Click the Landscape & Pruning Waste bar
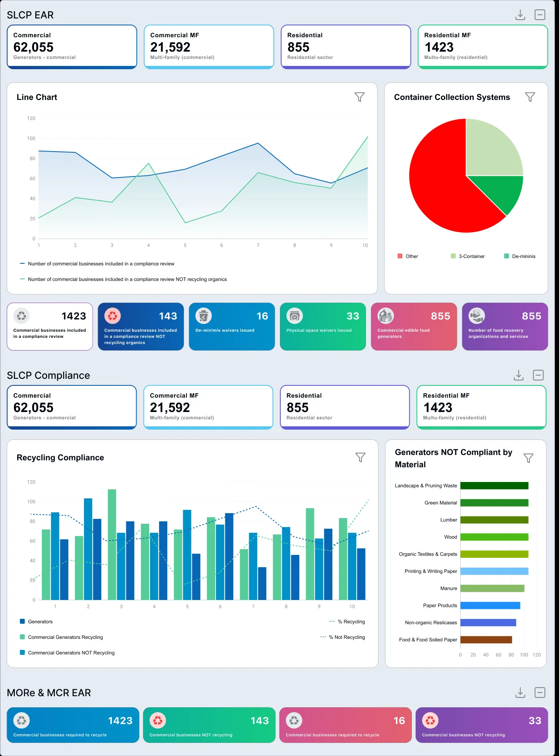Viewport: 559px width, 756px height. click(x=494, y=486)
